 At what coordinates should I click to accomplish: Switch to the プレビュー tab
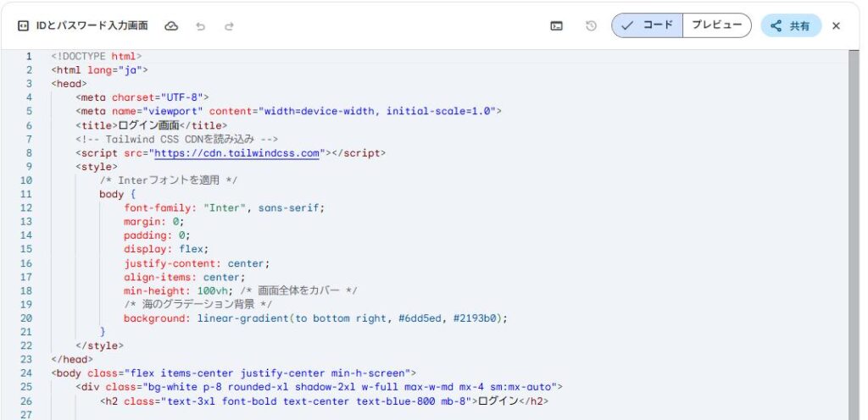(x=717, y=25)
